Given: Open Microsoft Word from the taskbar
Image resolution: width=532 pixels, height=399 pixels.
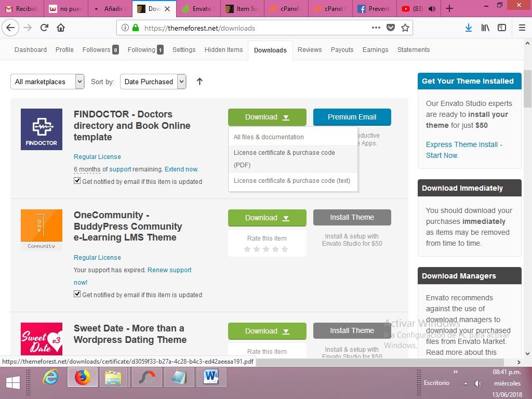Looking at the screenshot, I should pyautogui.click(x=211, y=378).
